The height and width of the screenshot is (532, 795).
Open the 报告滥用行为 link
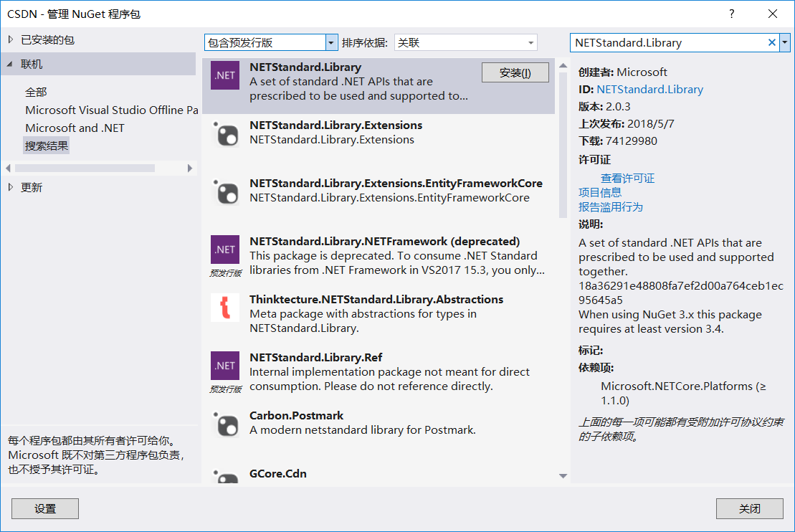611,207
